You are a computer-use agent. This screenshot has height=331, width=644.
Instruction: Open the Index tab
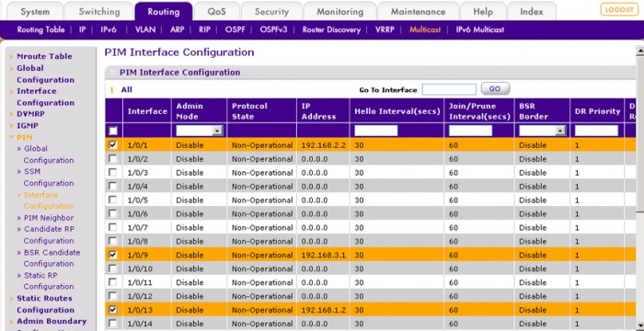coord(532,12)
